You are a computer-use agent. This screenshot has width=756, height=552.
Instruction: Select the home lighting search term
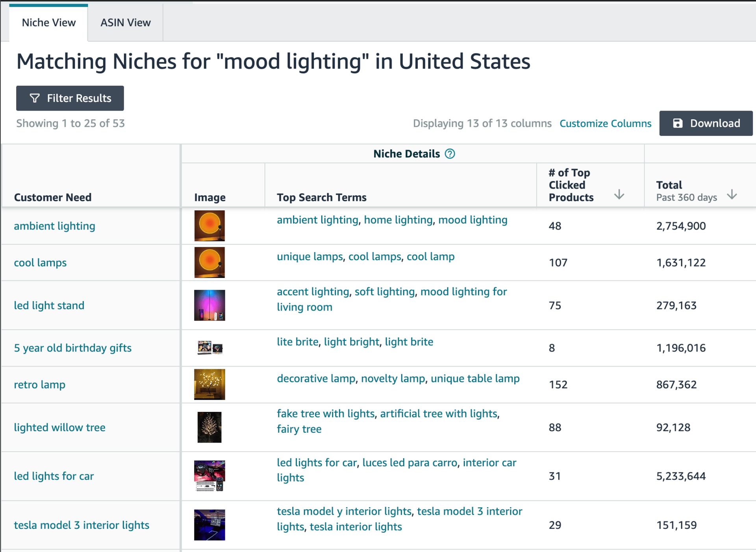398,220
